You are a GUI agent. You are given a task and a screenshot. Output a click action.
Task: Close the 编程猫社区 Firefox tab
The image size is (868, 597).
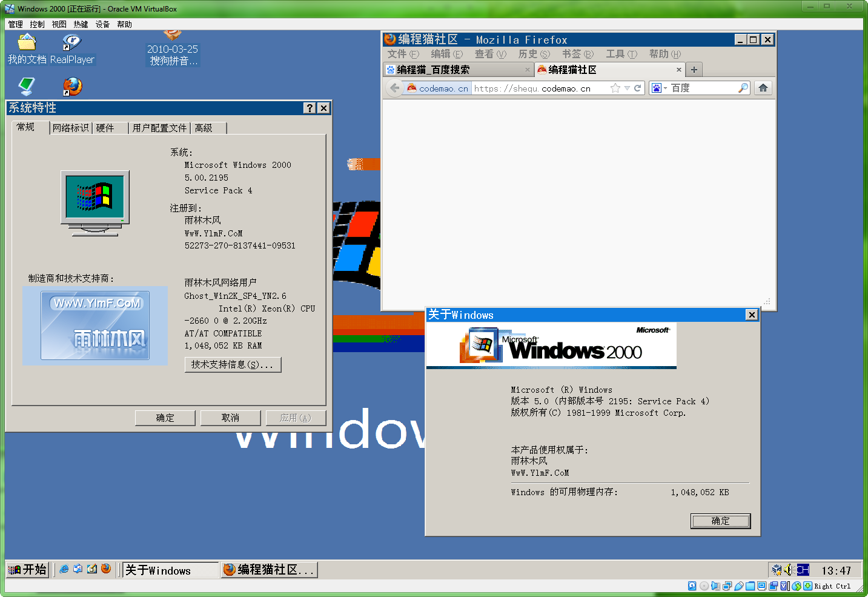[x=679, y=70]
